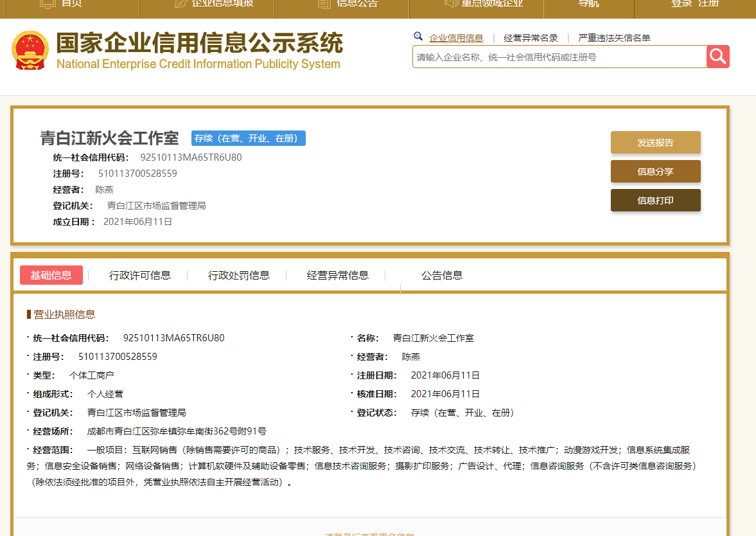Click the 存续（在营、开业、在册） status badge
Image resolution: width=756 pixels, height=536 pixels.
249,138
